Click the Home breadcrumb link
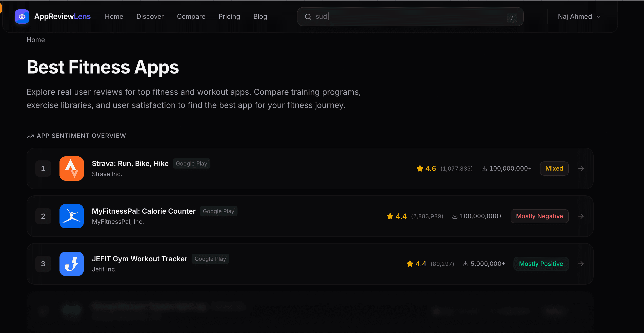Viewport: 644px width, 333px height. (x=35, y=40)
